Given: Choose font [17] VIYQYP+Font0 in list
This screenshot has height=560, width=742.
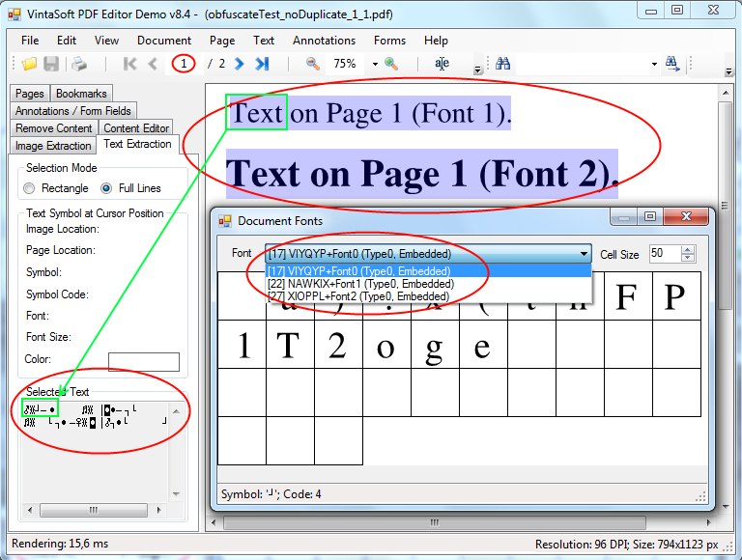Looking at the screenshot, I should pyautogui.click(x=428, y=271).
